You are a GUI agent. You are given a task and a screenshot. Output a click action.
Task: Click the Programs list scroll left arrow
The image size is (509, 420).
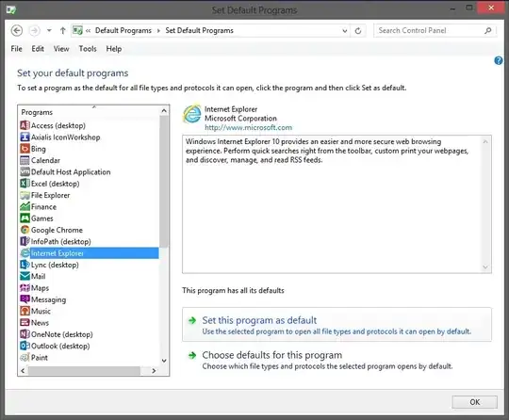pyautogui.click(x=23, y=371)
